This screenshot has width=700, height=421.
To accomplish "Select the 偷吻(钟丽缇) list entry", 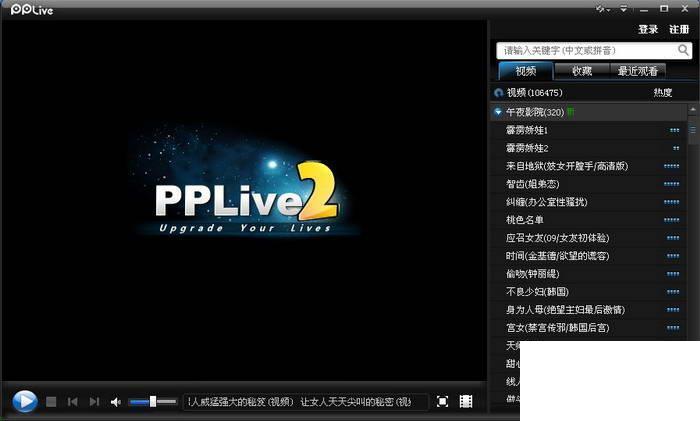I will pos(588,274).
